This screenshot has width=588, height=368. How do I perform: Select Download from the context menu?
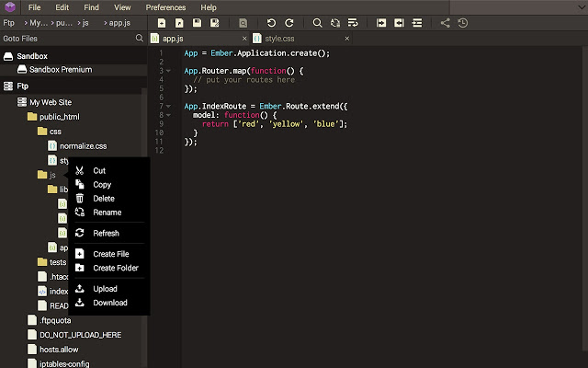(110, 303)
